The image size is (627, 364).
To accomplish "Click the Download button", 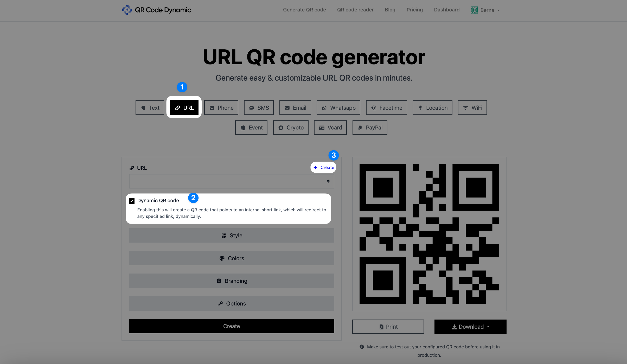I will 470,326.
